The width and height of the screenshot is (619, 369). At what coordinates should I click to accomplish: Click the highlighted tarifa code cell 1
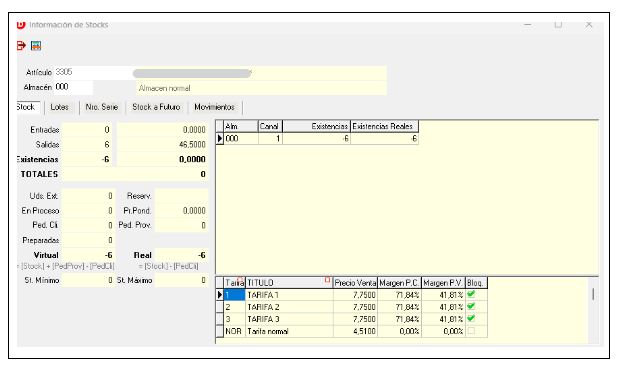(x=234, y=295)
